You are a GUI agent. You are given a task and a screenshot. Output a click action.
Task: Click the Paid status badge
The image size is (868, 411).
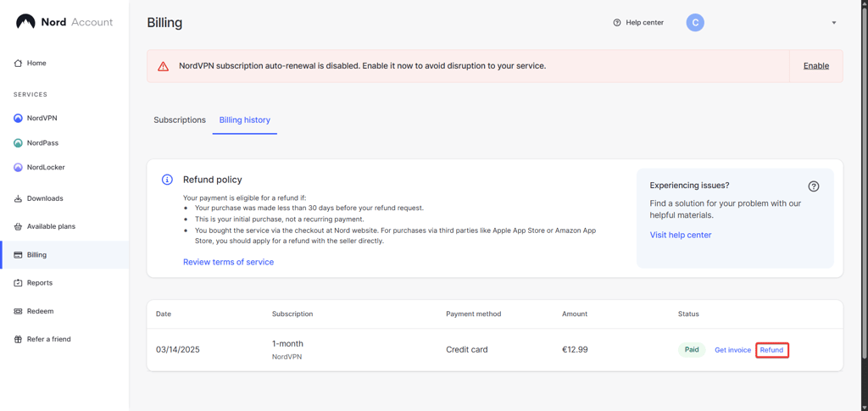click(x=692, y=350)
